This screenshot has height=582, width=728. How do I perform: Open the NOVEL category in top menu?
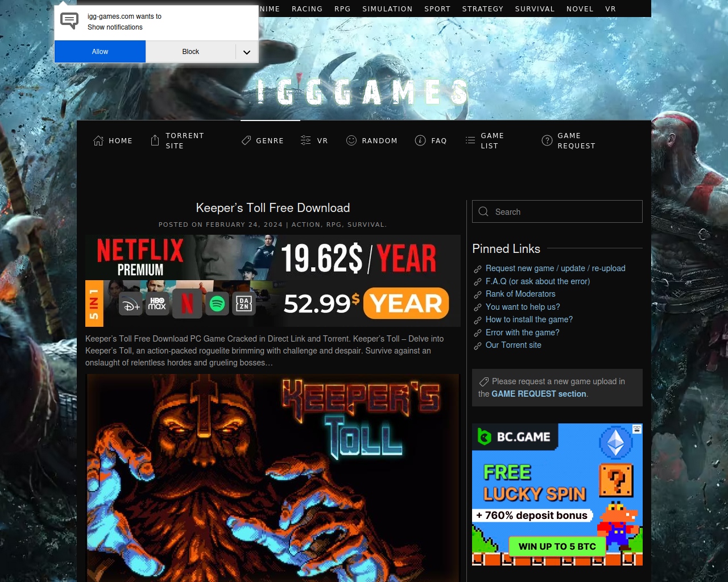point(580,9)
